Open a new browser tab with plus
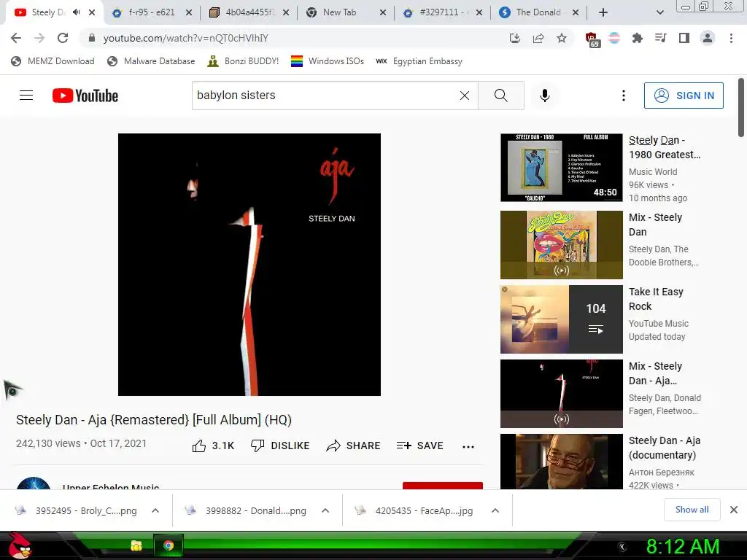Image resolution: width=747 pixels, height=560 pixels. point(603,12)
